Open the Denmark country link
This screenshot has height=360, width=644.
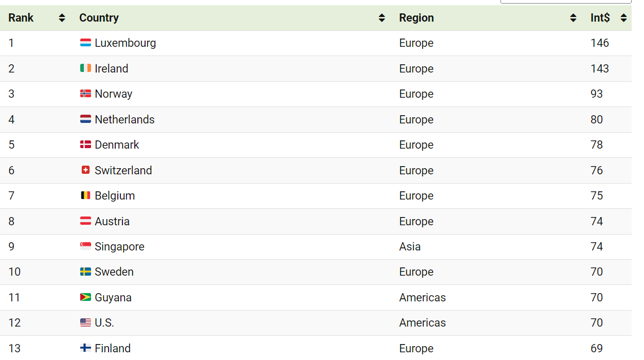pyautogui.click(x=117, y=145)
